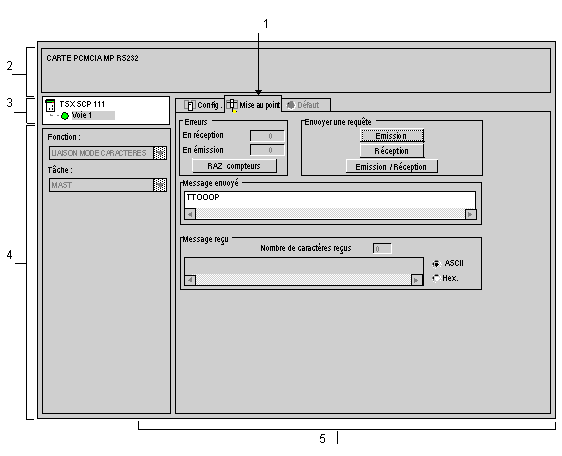
Task: Select the Hex. radio button
Action: (x=436, y=278)
